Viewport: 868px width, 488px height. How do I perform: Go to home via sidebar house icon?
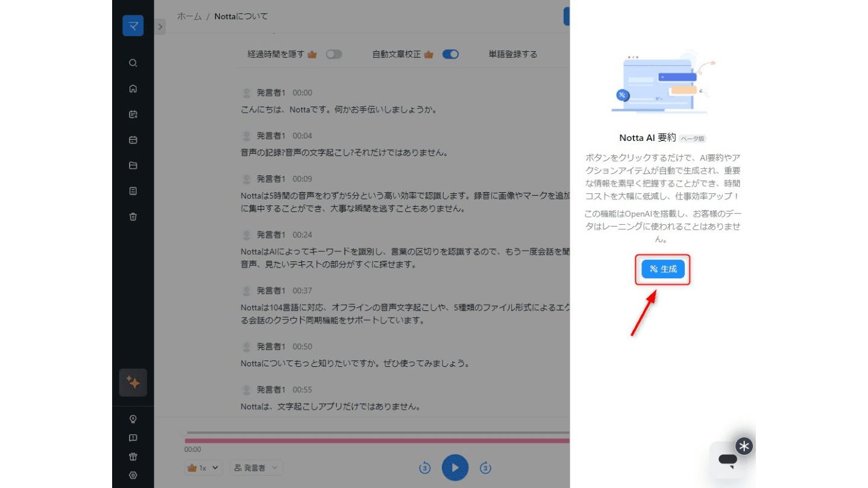click(133, 89)
